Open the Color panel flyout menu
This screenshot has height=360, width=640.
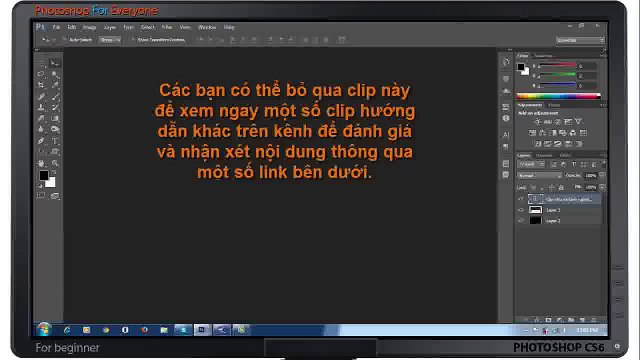point(602,56)
